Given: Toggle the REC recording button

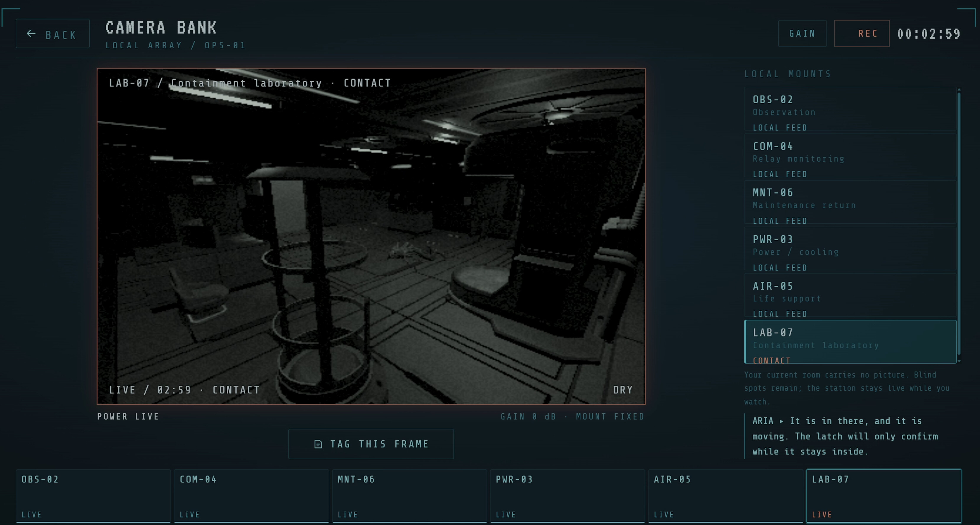Looking at the screenshot, I should tap(862, 33).
